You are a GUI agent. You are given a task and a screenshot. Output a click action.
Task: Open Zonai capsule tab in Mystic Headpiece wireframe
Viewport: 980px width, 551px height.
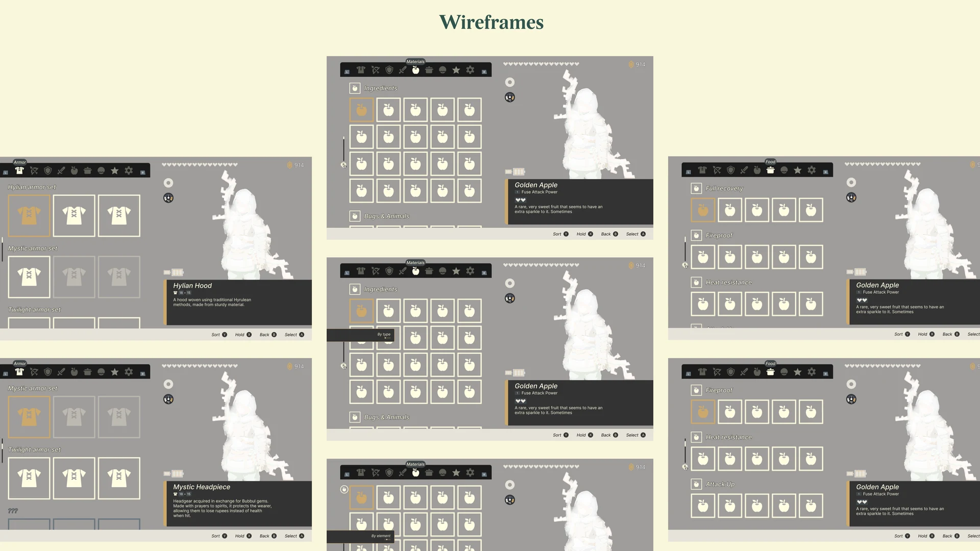coord(101,372)
